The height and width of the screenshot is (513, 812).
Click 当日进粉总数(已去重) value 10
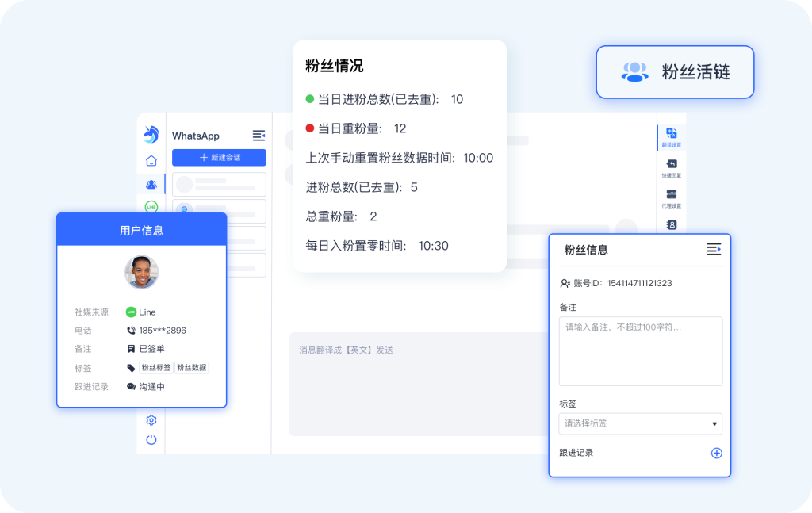point(457,99)
